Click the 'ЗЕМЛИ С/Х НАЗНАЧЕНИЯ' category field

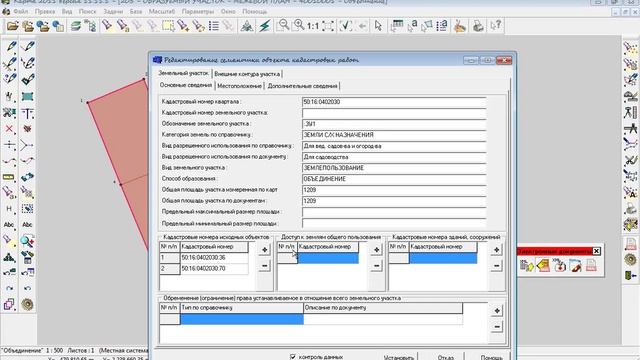(394, 135)
